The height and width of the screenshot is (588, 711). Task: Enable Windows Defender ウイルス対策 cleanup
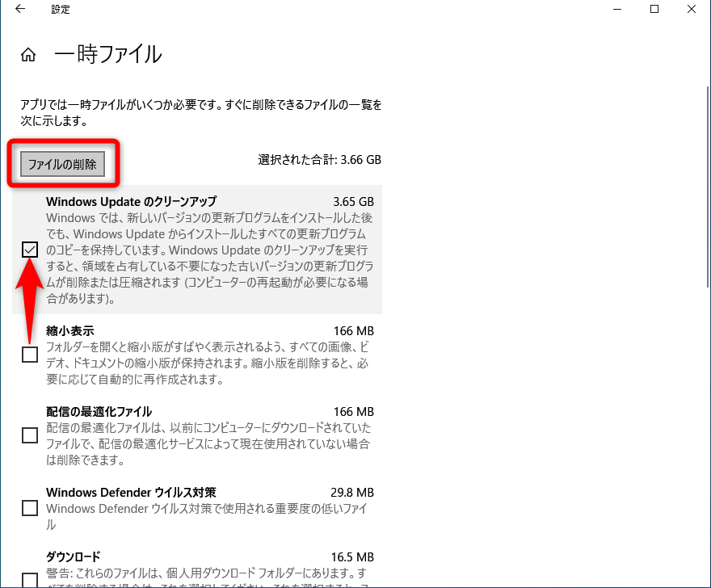point(29,508)
